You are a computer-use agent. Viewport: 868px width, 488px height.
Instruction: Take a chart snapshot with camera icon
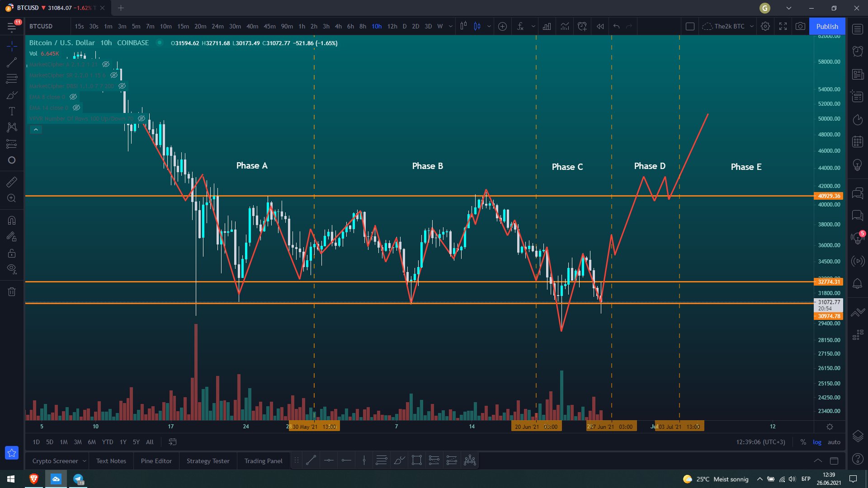[x=800, y=26]
